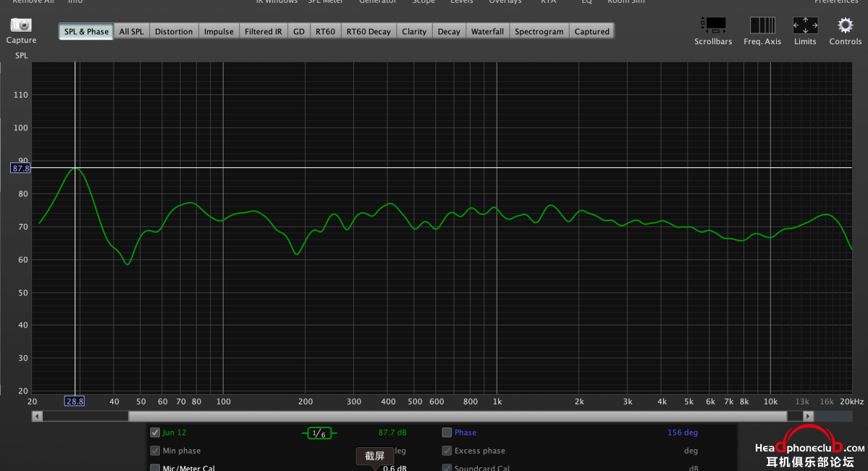868x471 pixels.
Task: Click the 110 SPL axis label
Action: tap(20, 95)
